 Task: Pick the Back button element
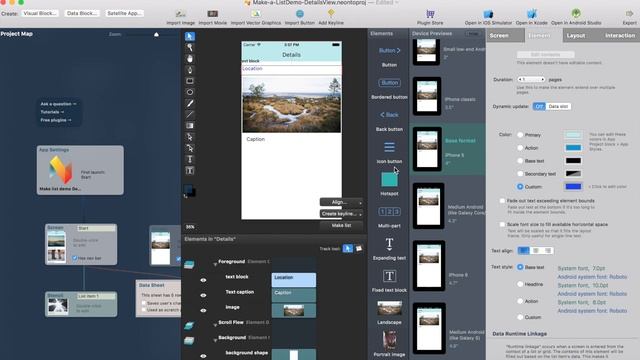click(x=389, y=115)
